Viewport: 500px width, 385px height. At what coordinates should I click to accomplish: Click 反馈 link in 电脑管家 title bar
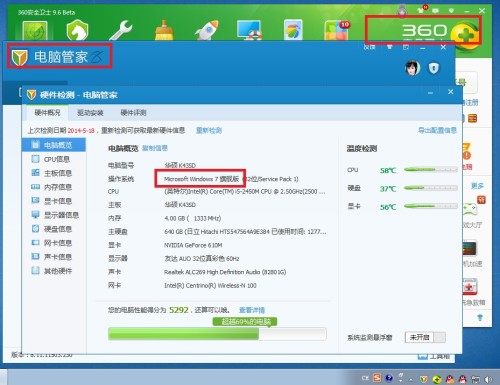pos(369,47)
